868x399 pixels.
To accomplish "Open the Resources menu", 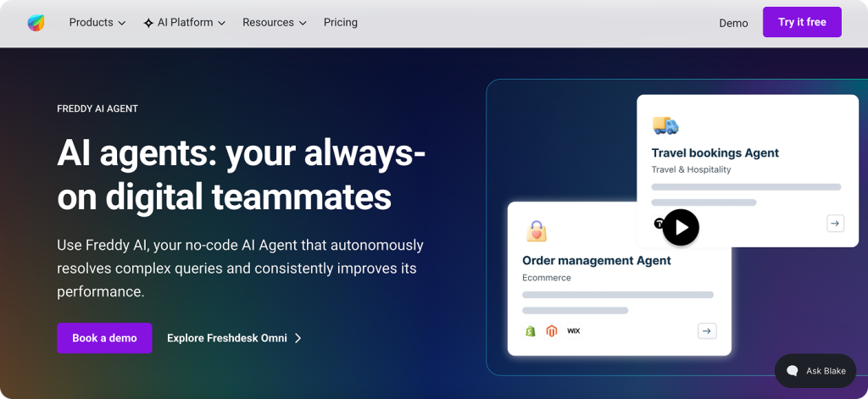I will 275,23.
